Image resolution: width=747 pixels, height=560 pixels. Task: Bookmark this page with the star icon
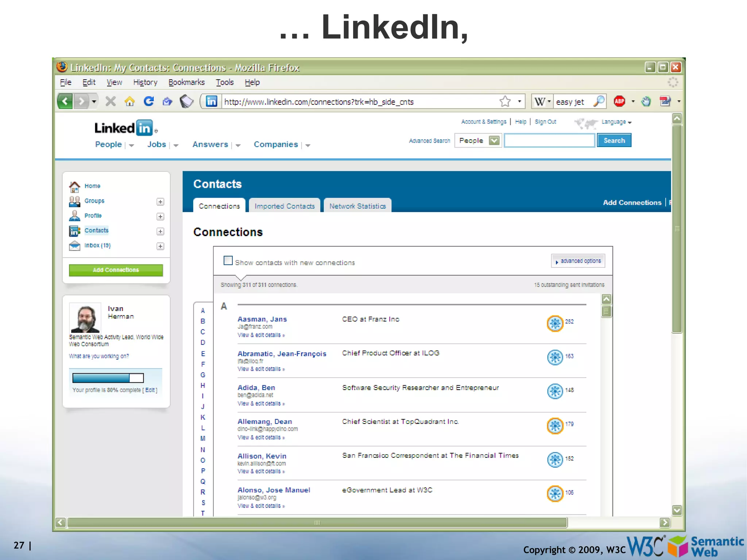point(505,101)
